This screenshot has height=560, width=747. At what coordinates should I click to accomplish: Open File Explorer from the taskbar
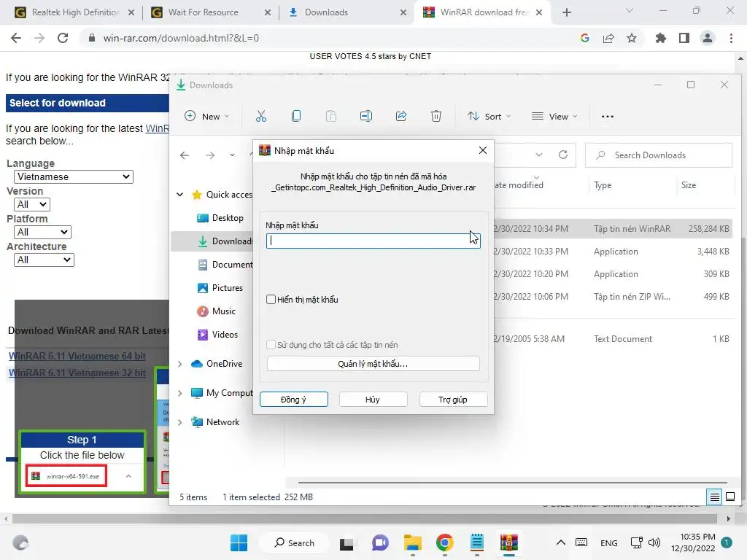click(x=413, y=542)
